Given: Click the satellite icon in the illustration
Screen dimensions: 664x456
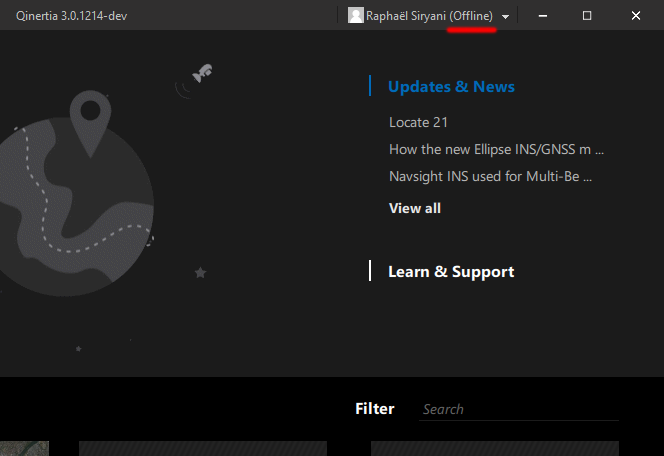Looking at the screenshot, I should click(202, 74).
